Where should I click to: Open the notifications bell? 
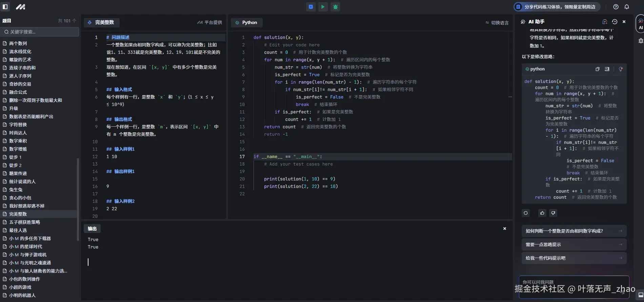click(627, 7)
